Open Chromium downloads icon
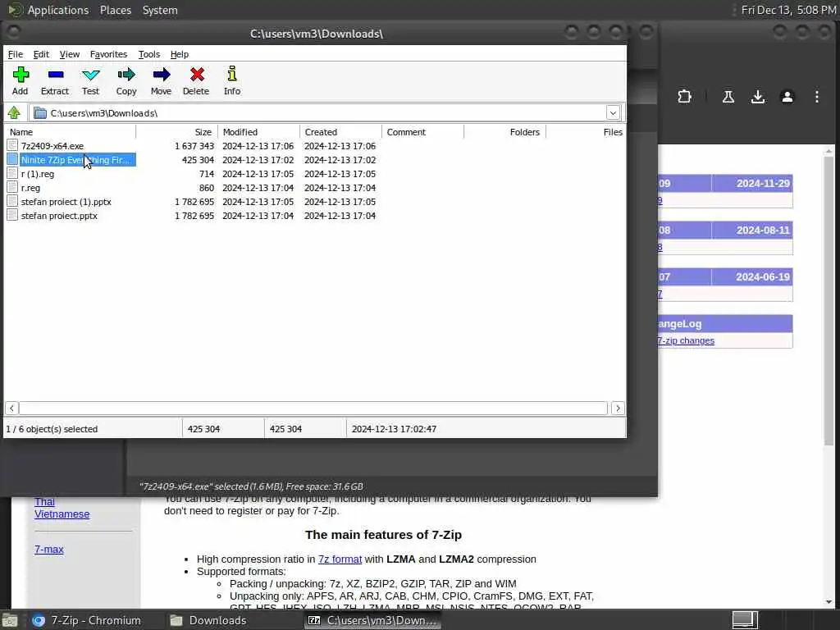 (757, 97)
